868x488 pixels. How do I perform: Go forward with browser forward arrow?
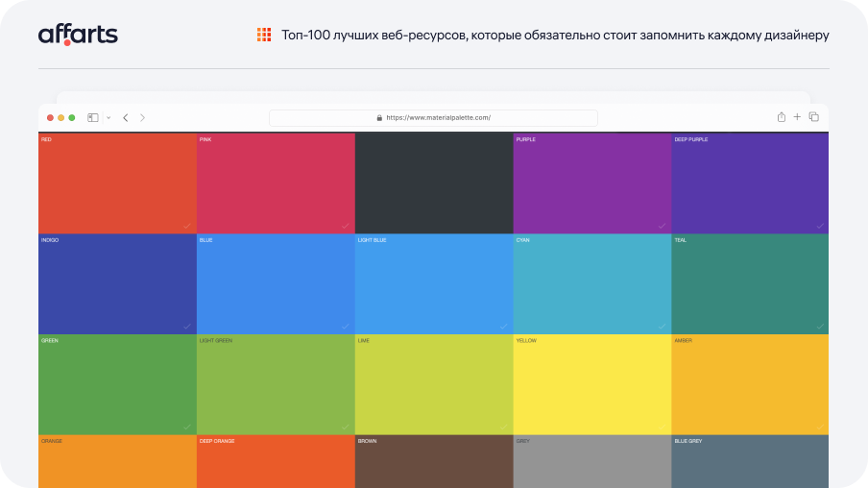point(142,117)
